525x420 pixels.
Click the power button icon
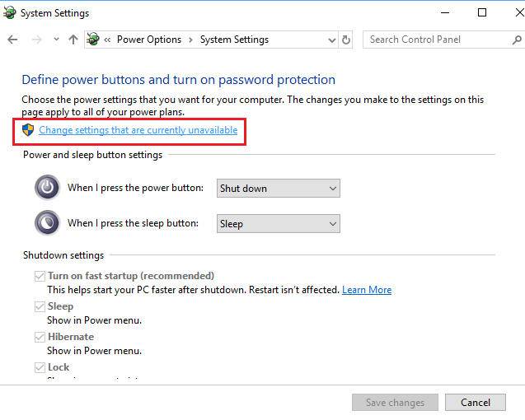click(48, 188)
